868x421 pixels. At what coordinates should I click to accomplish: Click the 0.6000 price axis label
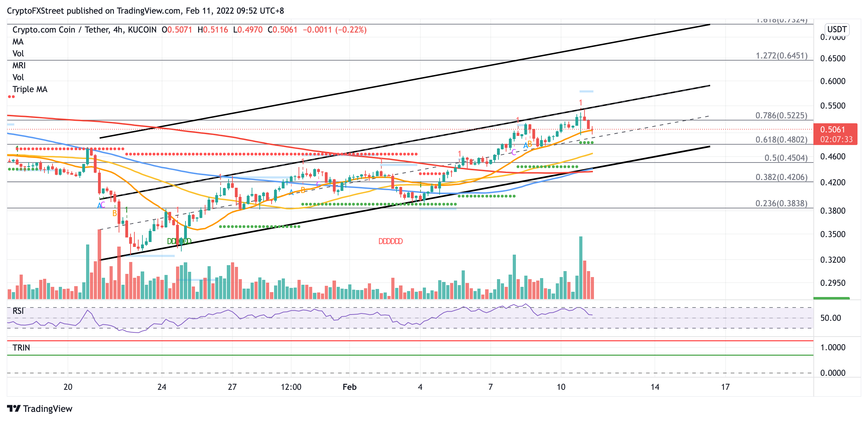833,81
